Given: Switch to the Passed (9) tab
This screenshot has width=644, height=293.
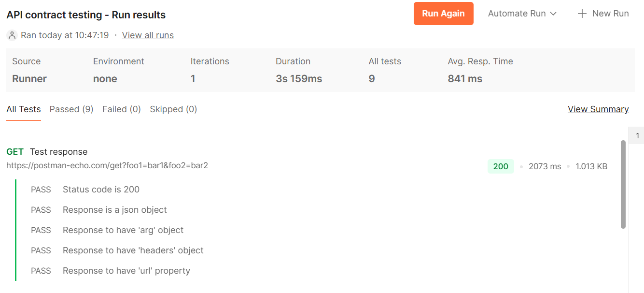Looking at the screenshot, I should [x=71, y=109].
